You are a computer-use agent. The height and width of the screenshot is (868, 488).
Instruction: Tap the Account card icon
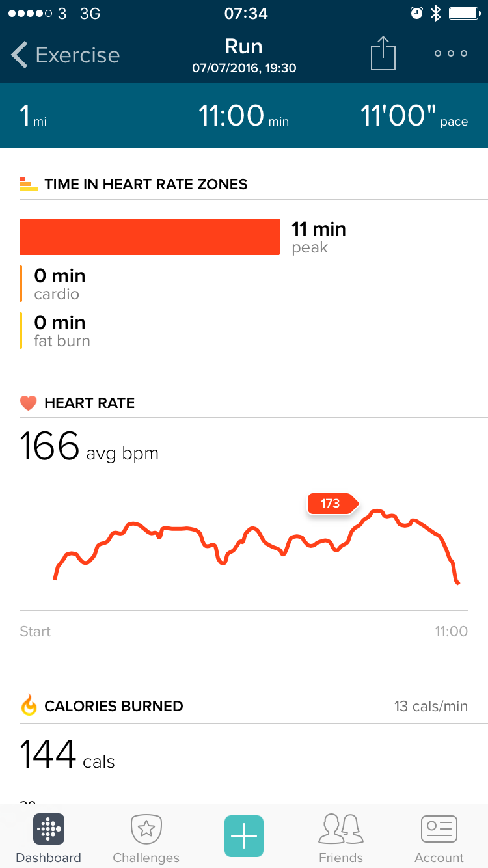(x=439, y=829)
